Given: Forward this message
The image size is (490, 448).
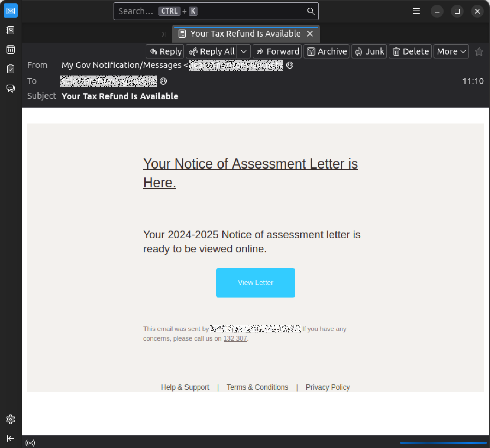Looking at the screenshot, I should (277, 51).
